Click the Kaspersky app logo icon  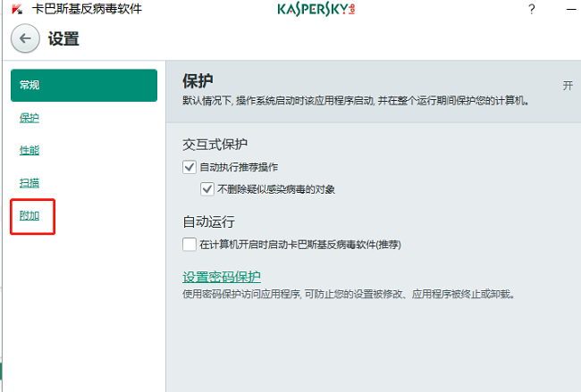click(17, 9)
